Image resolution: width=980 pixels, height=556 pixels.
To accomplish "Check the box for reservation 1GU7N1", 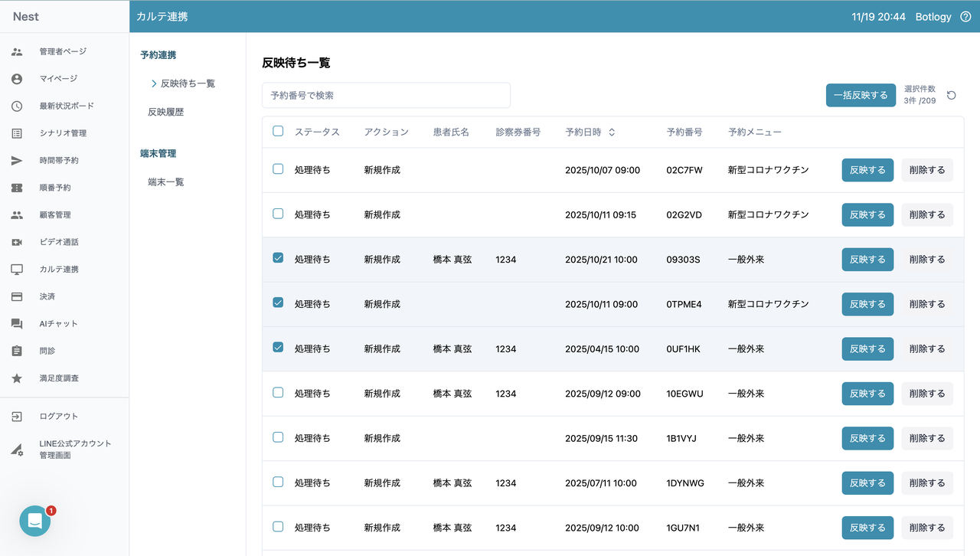I will pos(278,526).
